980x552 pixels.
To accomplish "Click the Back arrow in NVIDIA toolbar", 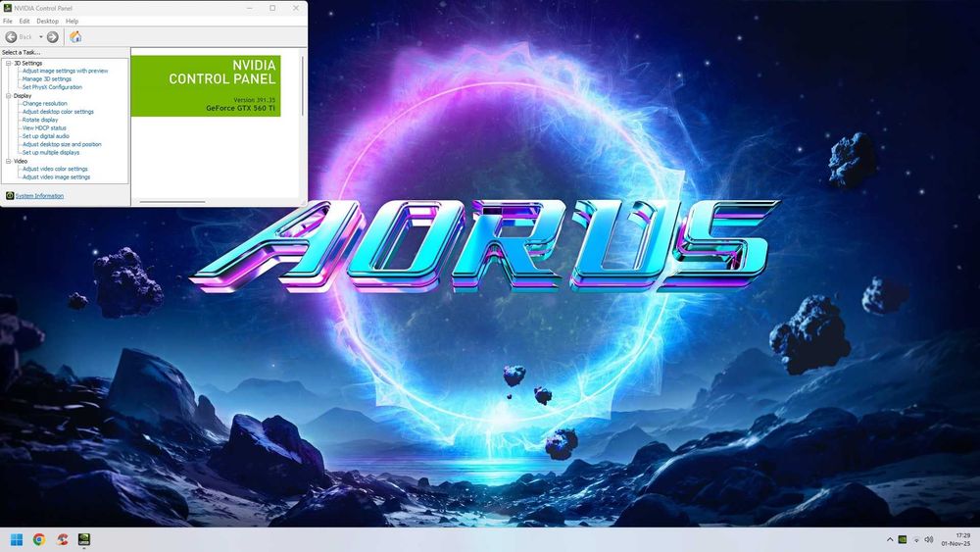I will pyautogui.click(x=11, y=37).
